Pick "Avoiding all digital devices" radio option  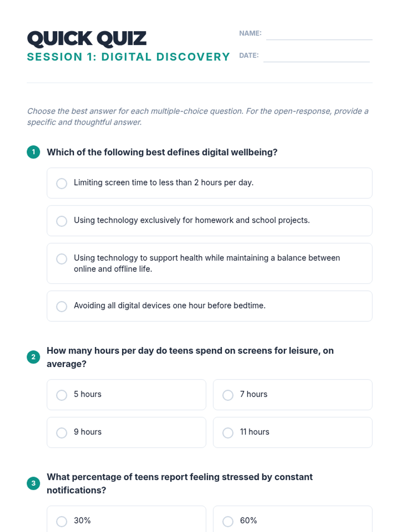[x=62, y=306]
